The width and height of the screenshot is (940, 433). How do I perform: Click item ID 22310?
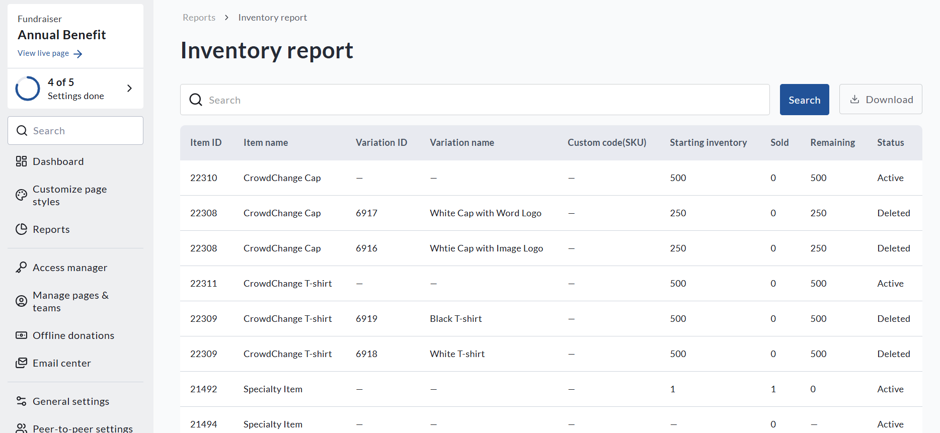click(x=204, y=178)
